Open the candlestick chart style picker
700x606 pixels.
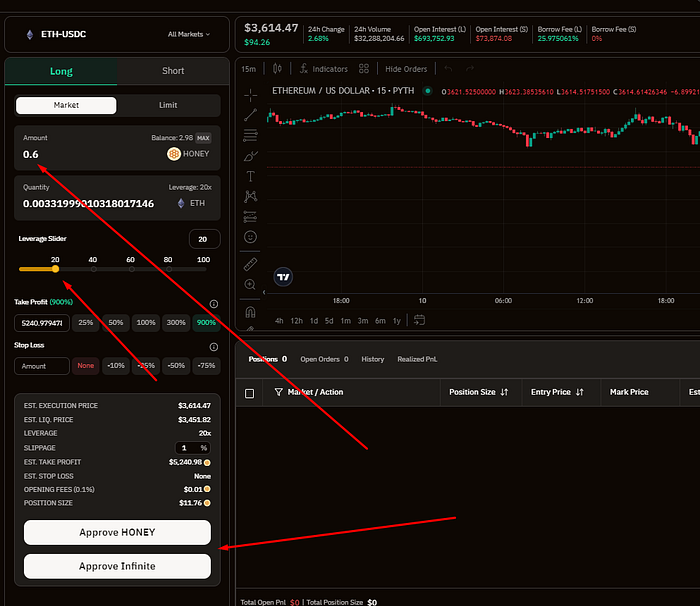277,69
